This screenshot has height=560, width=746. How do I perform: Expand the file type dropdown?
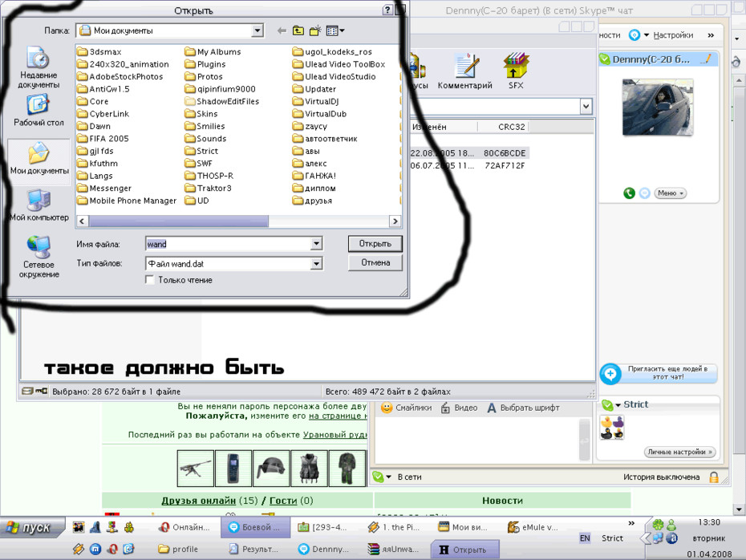pos(316,264)
